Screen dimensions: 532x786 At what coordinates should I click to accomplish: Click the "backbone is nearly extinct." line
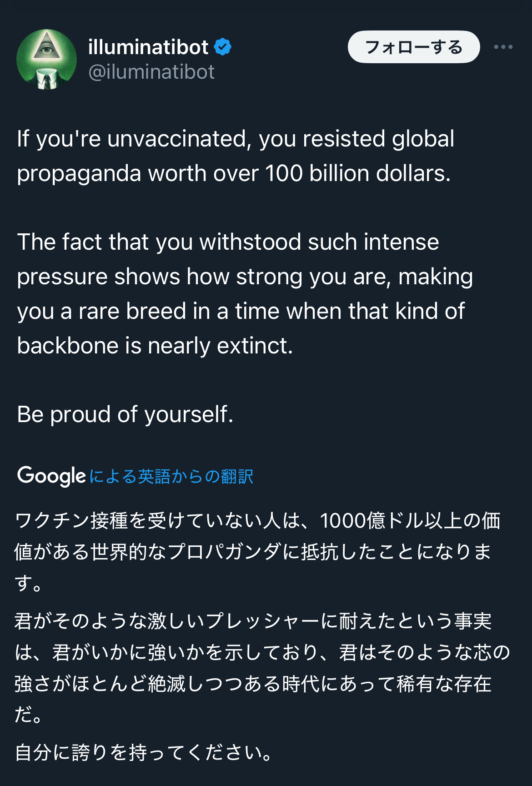pos(155,346)
